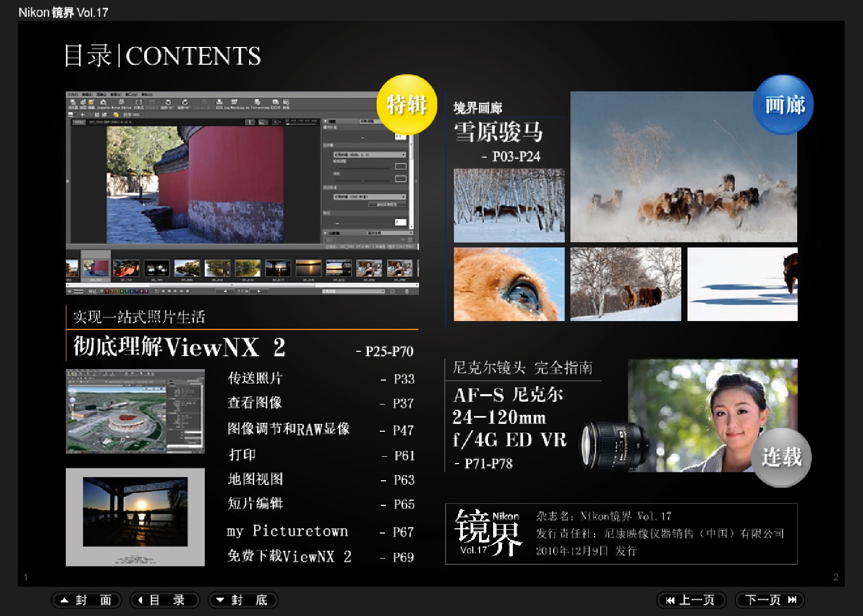Click the 目录 | CONTENTS heading

click(x=162, y=56)
